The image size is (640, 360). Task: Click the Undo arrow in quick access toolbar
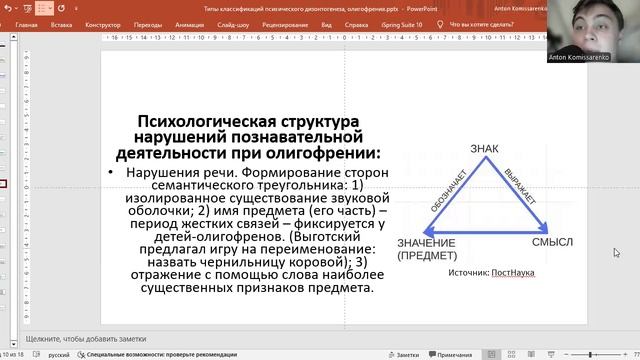(7, 8)
